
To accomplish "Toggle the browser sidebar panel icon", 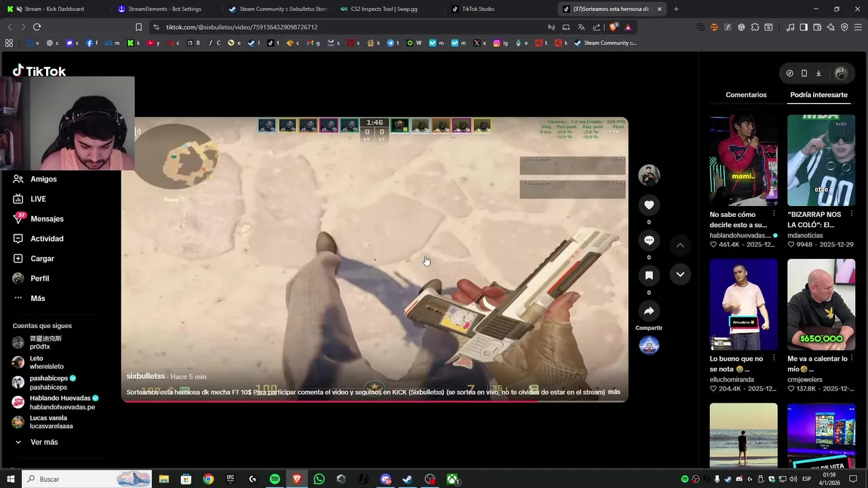I will [x=804, y=27].
